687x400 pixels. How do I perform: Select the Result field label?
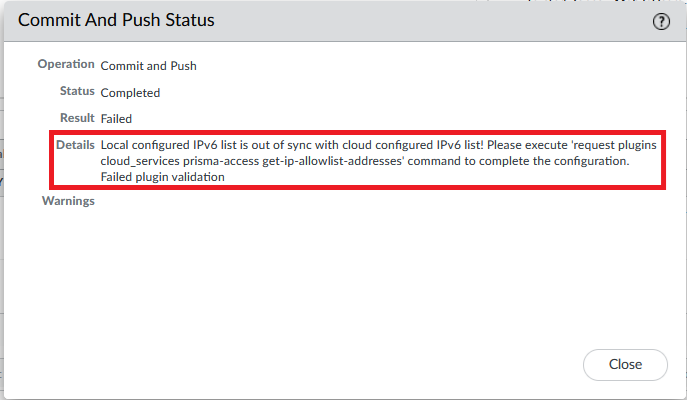point(77,118)
